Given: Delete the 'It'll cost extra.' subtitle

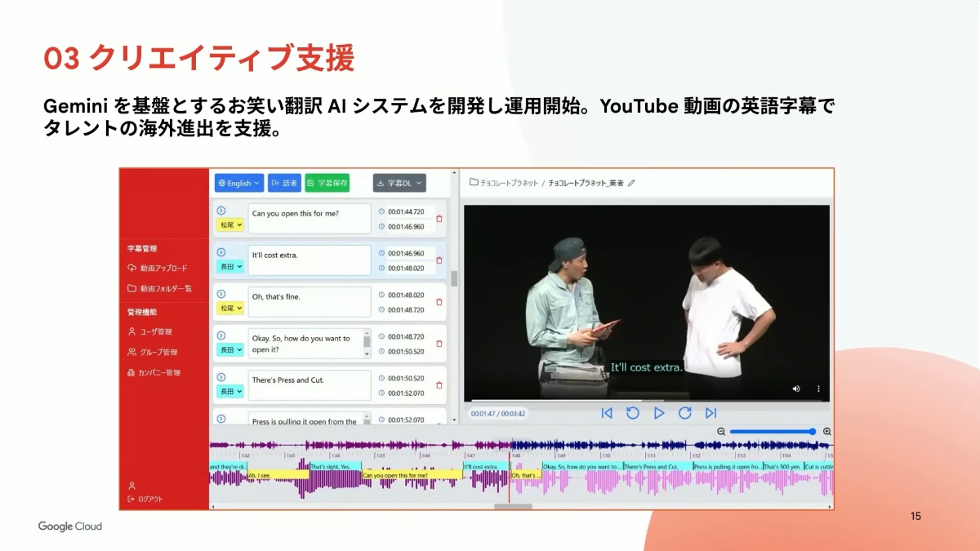Looking at the screenshot, I should pos(439,260).
